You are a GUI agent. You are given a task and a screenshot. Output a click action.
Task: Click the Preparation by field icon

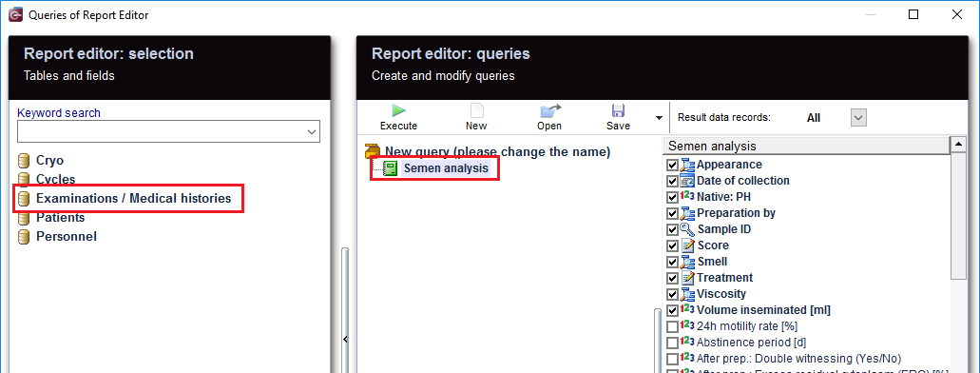tap(687, 213)
